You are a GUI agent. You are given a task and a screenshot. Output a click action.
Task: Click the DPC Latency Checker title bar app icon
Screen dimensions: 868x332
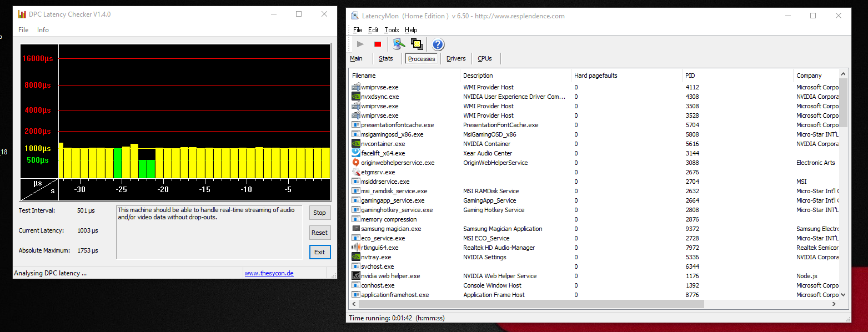click(x=22, y=14)
